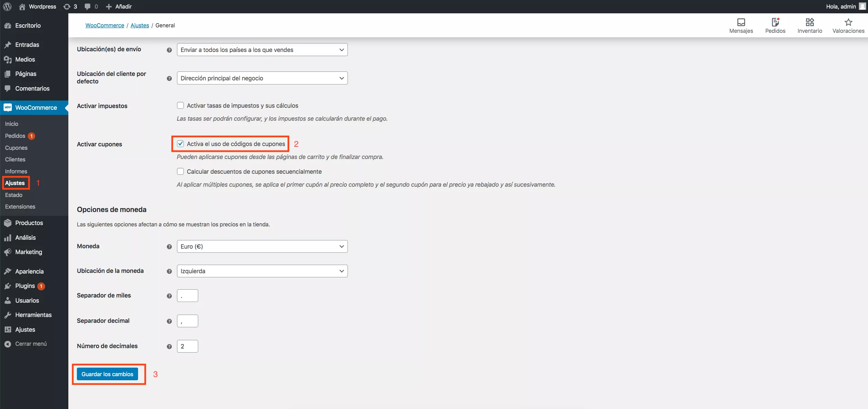Open Pedidos in the WooCommerce submenu
This screenshot has width=868, height=409.
pyautogui.click(x=15, y=136)
